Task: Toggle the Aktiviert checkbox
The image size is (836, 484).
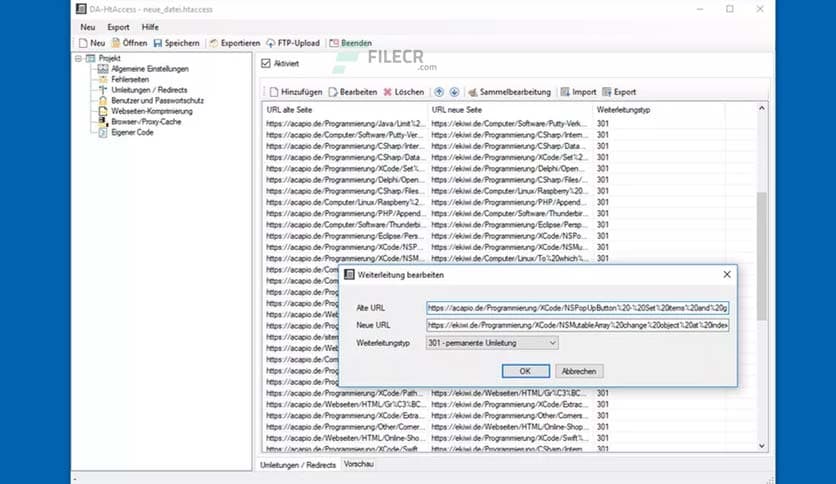Action: (266, 63)
